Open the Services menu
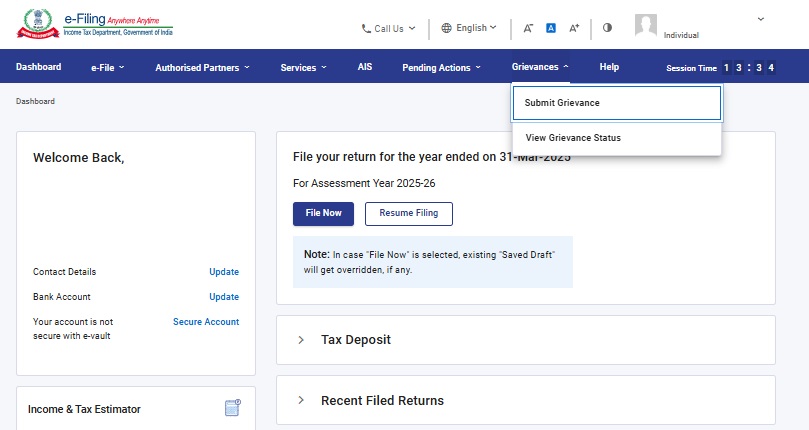 [303, 68]
